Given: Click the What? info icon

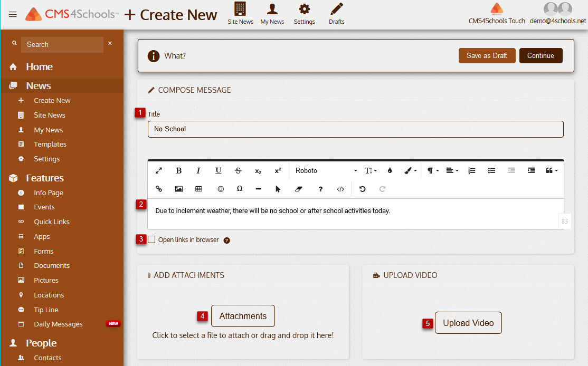Looking at the screenshot, I should [x=154, y=56].
